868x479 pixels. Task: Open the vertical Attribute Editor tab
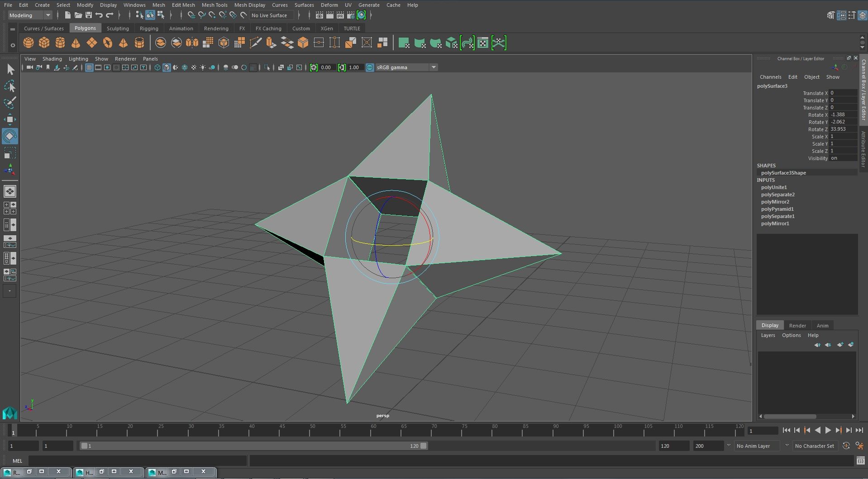[x=863, y=149]
